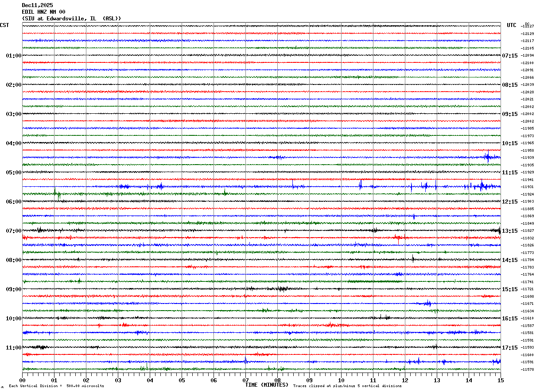
Task: Click the 02:00 CST time label
Action: 14,85
